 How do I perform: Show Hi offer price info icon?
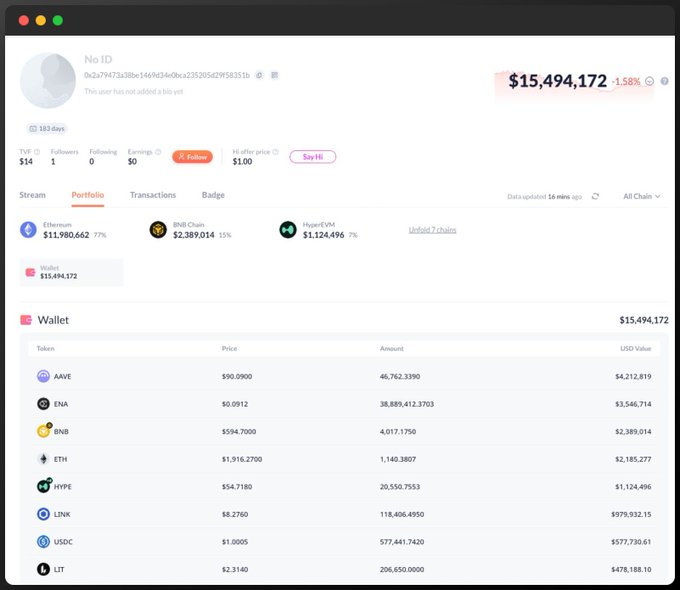[275, 152]
